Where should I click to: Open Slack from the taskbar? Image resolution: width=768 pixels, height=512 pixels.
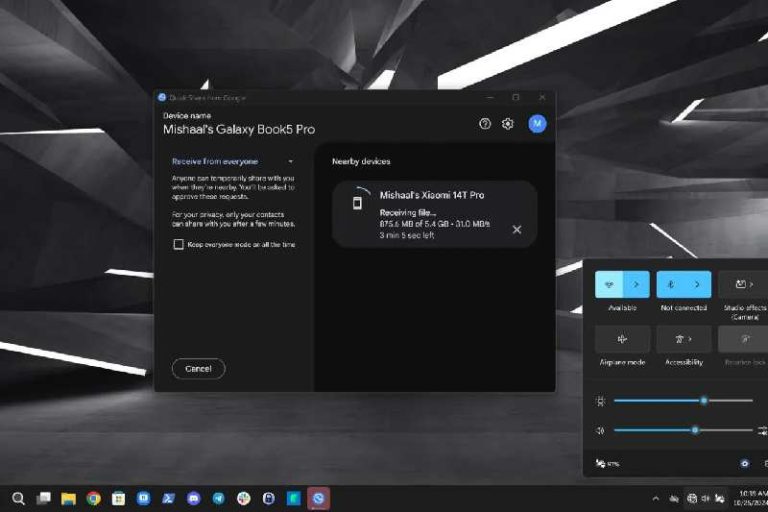[244, 498]
